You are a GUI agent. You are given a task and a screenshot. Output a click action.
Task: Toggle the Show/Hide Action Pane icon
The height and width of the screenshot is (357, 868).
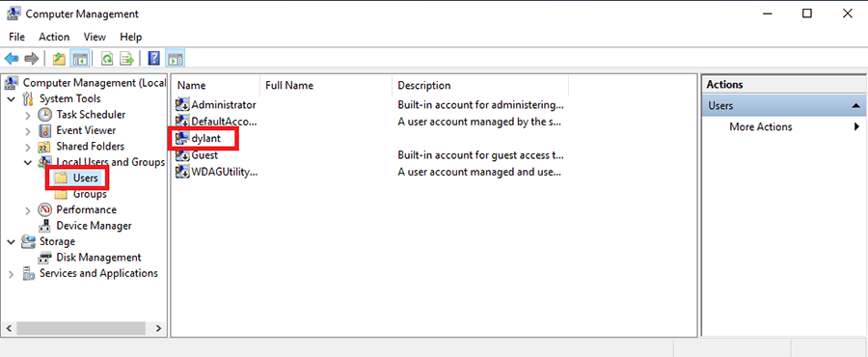coord(176,59)
